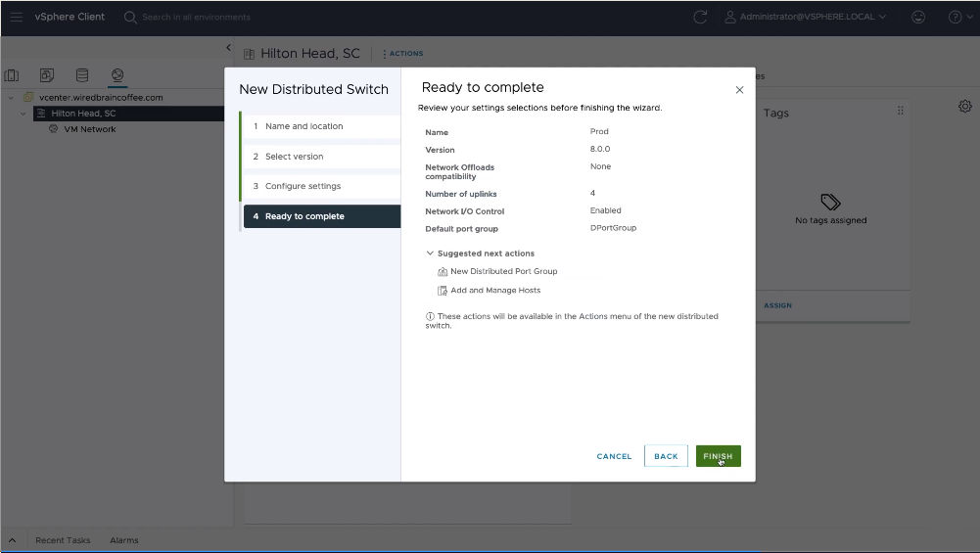The height and width of the screenshot is (553, 980).
Task: Click the settings gear icon
Action: (x=964, y=106)
